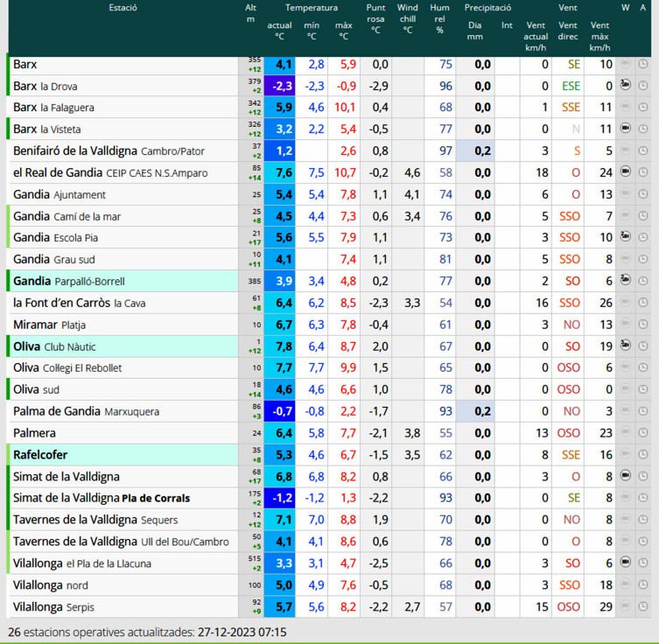This screenshot has height=644, width=659.
Task: Open the webcam icon for Barx la Visteta
Action: click(x=626, y=128)
